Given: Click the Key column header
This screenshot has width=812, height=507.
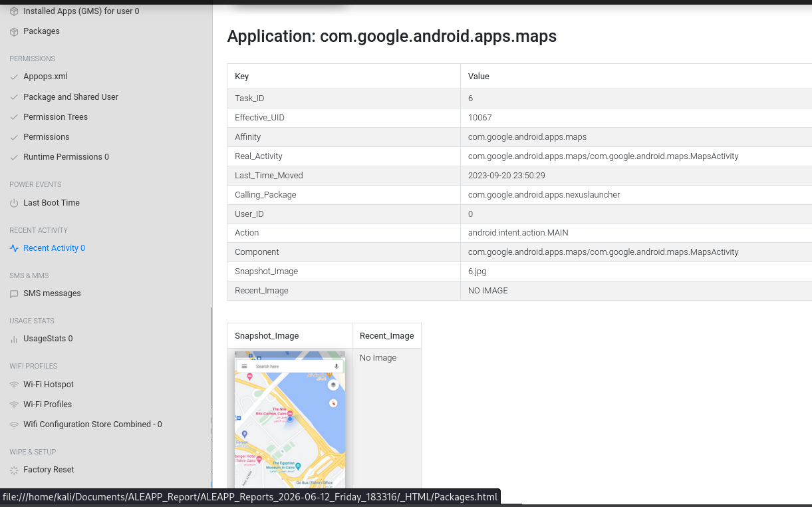Looking at the screenshot, I should coord(344,77).
